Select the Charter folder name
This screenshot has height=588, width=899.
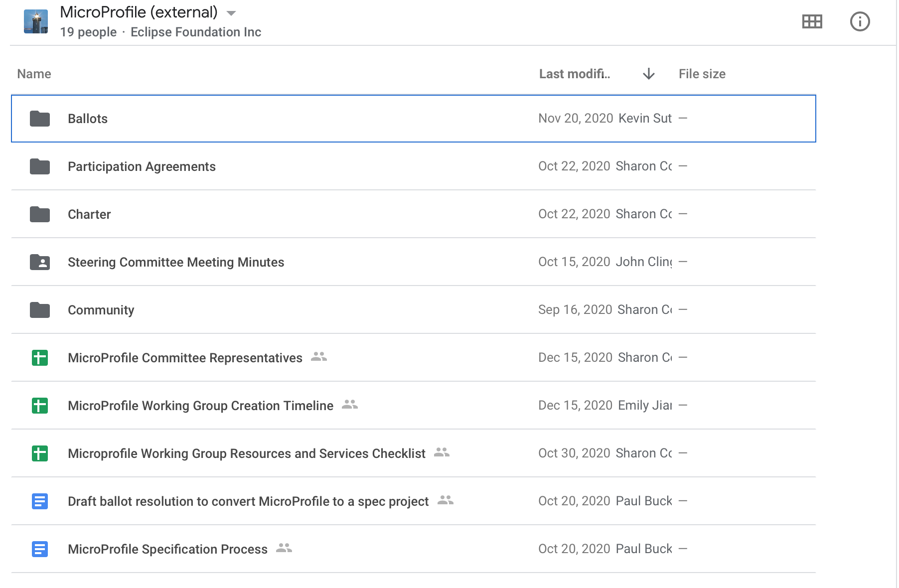pyautogui.click(x=89, y=214)
